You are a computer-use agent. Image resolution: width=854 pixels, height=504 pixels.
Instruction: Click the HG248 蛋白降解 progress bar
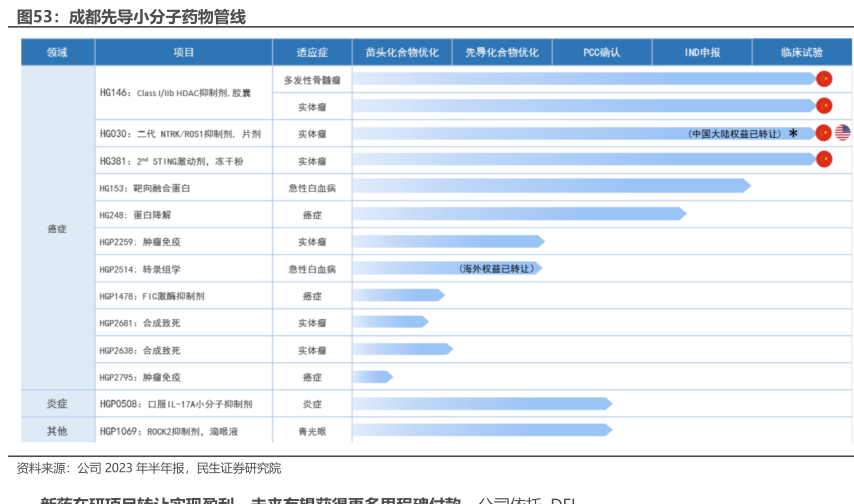tap(518, 213)
